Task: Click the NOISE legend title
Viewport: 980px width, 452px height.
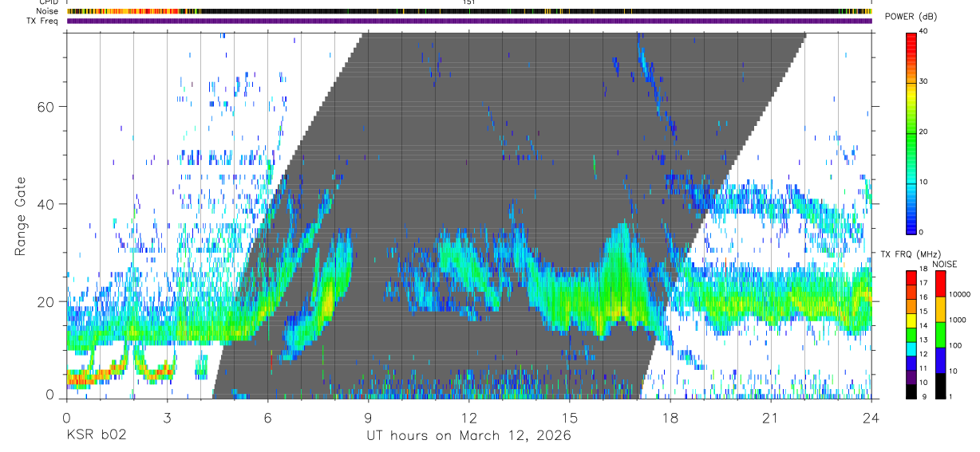Action: [944, 264]
